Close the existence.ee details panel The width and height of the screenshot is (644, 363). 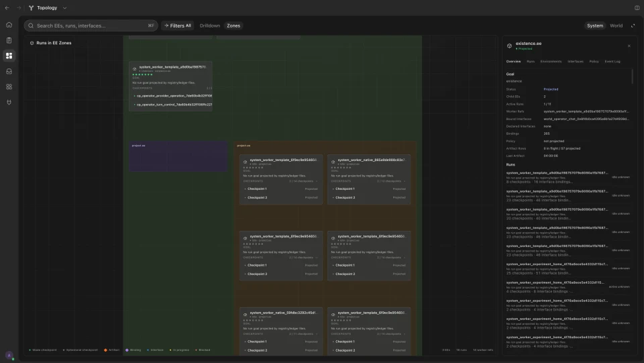click(x=629, y=46)
